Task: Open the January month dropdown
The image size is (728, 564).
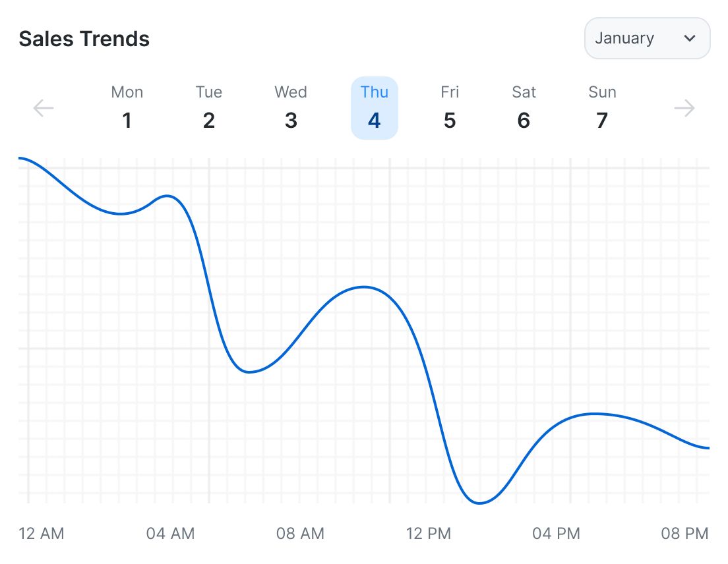Action: (646, 38)
